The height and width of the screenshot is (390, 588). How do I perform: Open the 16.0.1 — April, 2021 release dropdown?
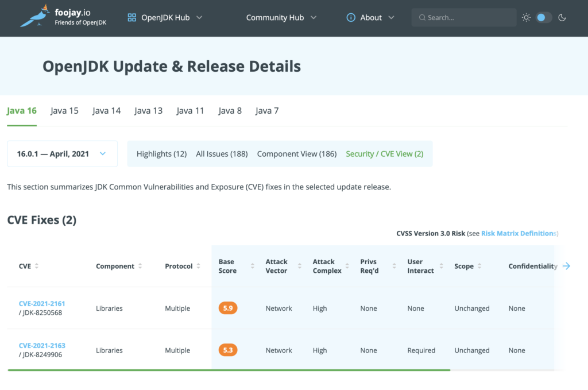pos(62,154)
